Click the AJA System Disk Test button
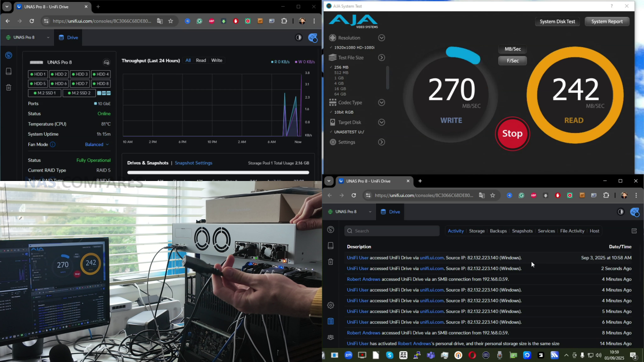 557,21
